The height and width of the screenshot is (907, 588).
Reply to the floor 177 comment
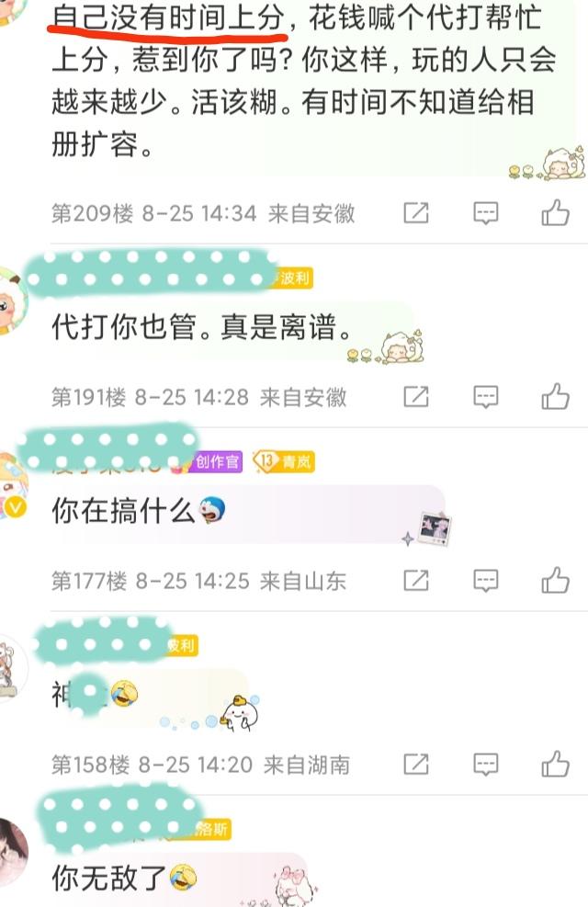[486, 581]
